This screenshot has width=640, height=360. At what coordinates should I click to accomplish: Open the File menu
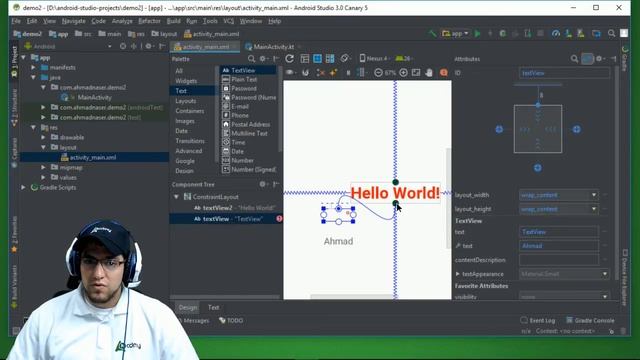point(16,21)
